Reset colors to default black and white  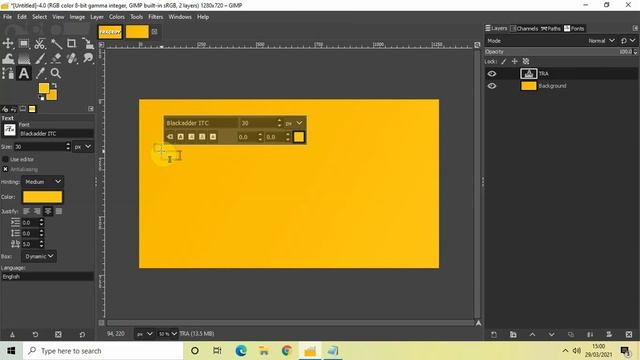pos(41,98)
